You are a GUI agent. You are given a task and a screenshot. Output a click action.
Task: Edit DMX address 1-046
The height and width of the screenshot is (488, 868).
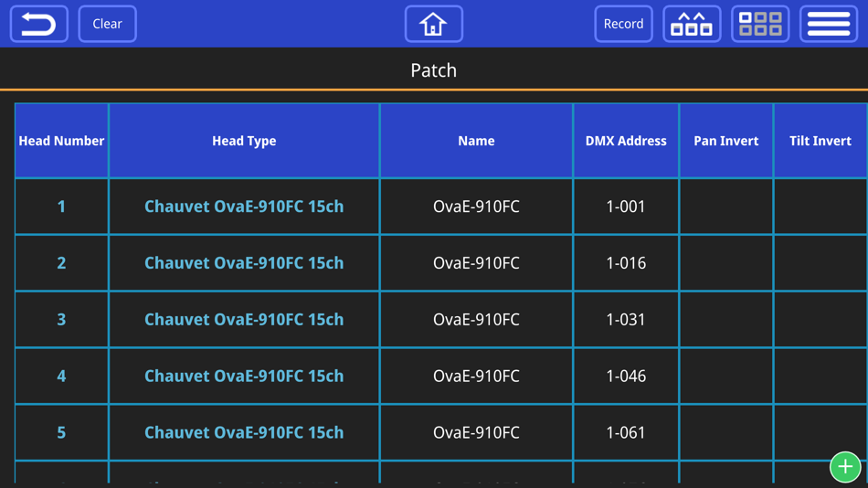pos(626,377)
